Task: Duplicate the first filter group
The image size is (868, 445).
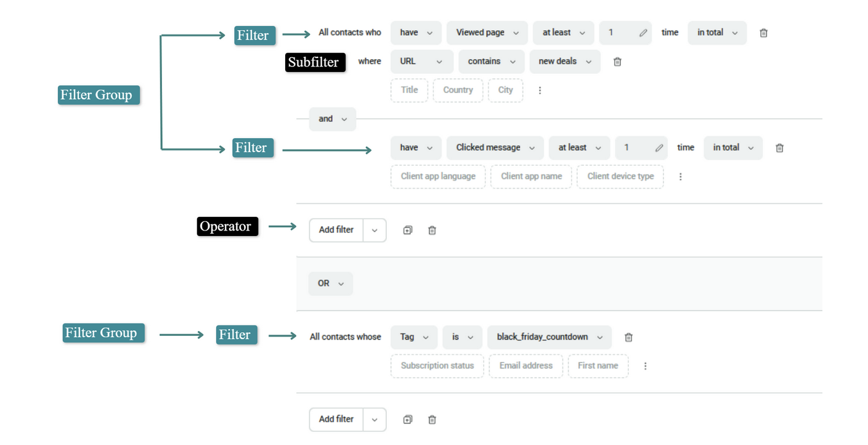Action: tap(407, 230)
